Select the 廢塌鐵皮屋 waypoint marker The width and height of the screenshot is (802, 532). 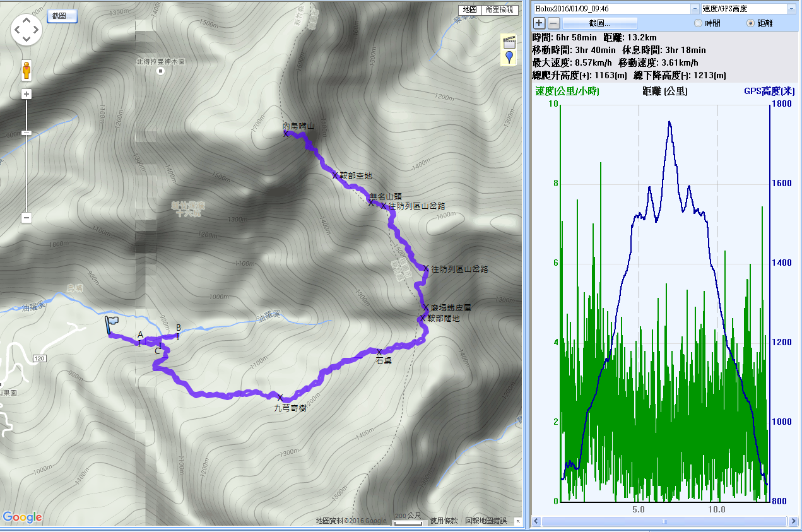(426, 307)
